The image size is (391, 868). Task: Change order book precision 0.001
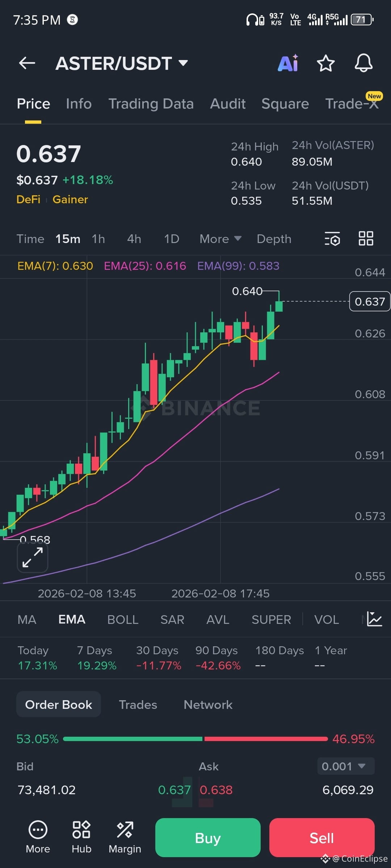[x=346, y=766]
